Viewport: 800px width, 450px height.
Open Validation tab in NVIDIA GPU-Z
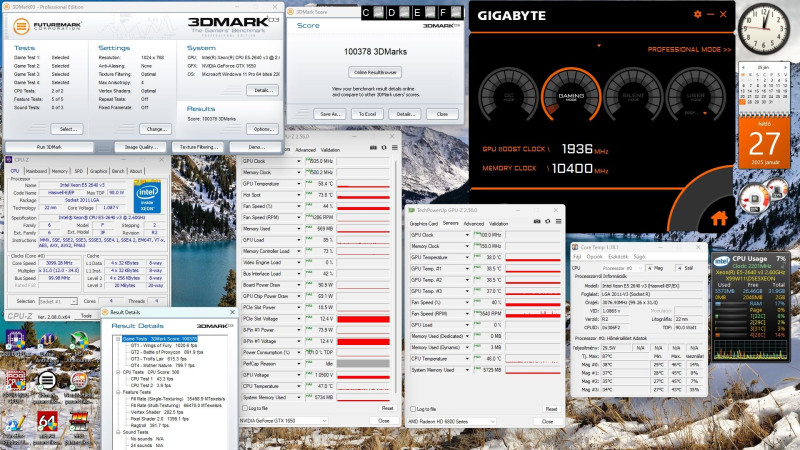point(330,150)
